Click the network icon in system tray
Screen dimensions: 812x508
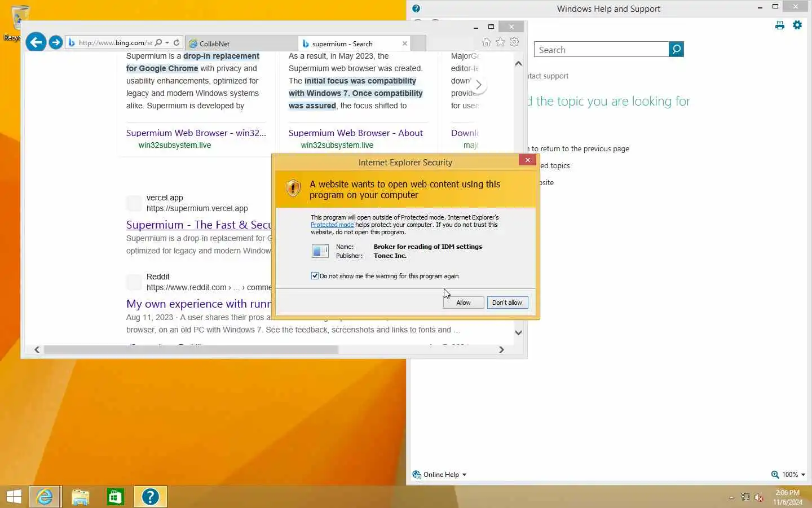point(745,497)
